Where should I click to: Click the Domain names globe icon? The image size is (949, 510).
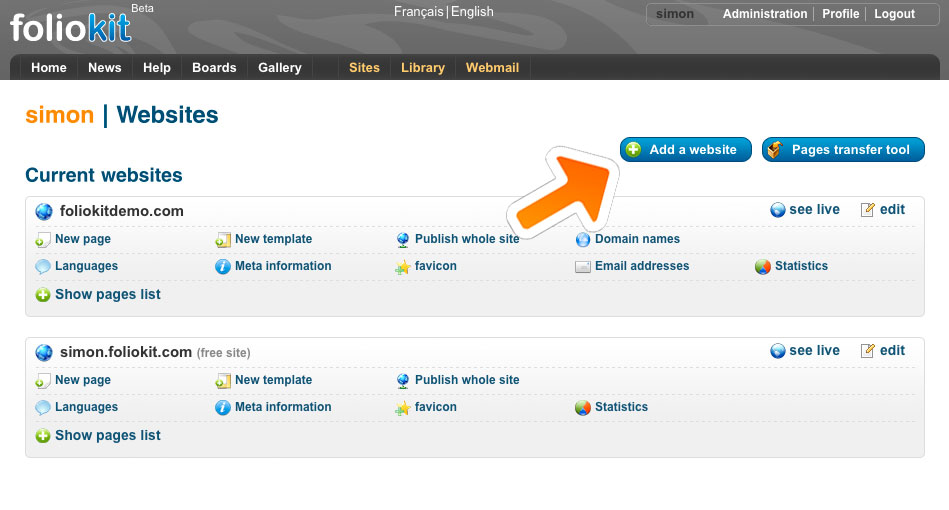(x=582, y=240)
